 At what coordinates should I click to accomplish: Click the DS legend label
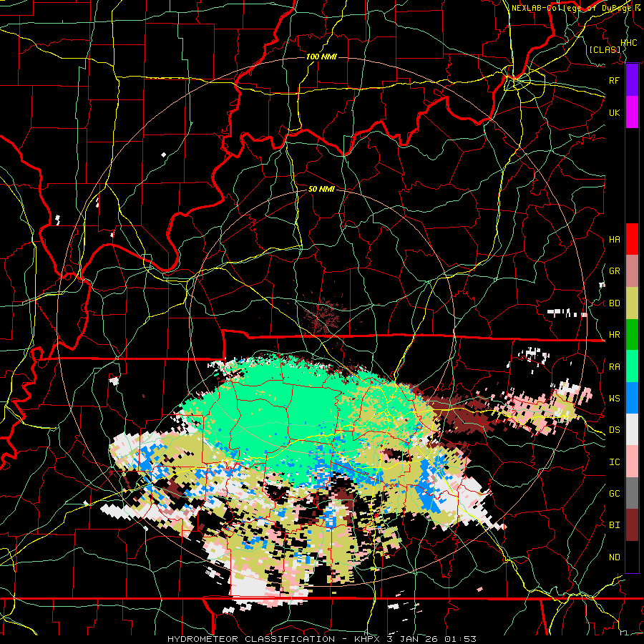(615, 430)
